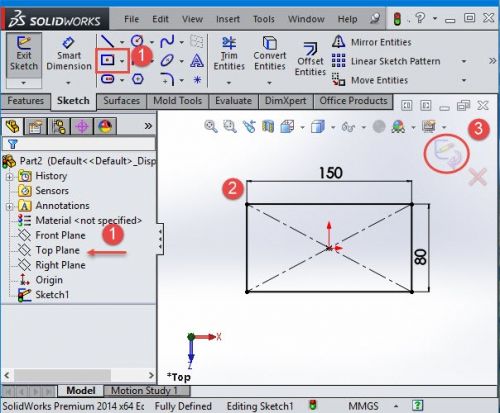
Task: Switch to the Mold Tools tab
Action: pos(177,101)
